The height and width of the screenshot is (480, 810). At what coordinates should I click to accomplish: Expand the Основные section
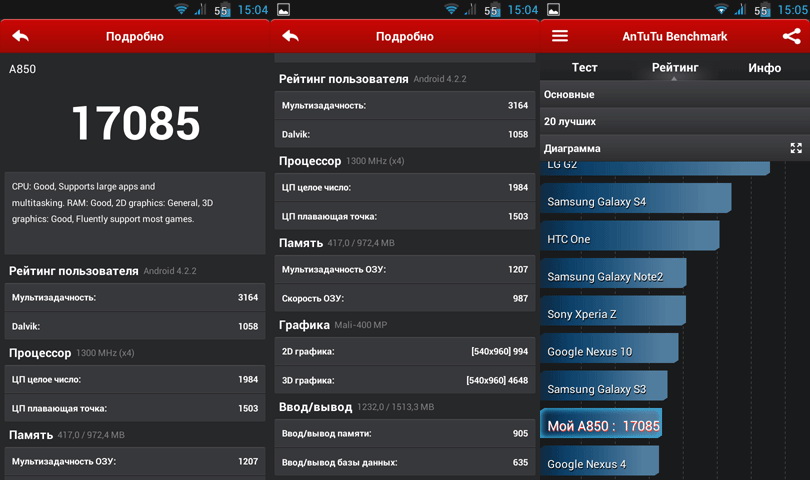[675, 94]
